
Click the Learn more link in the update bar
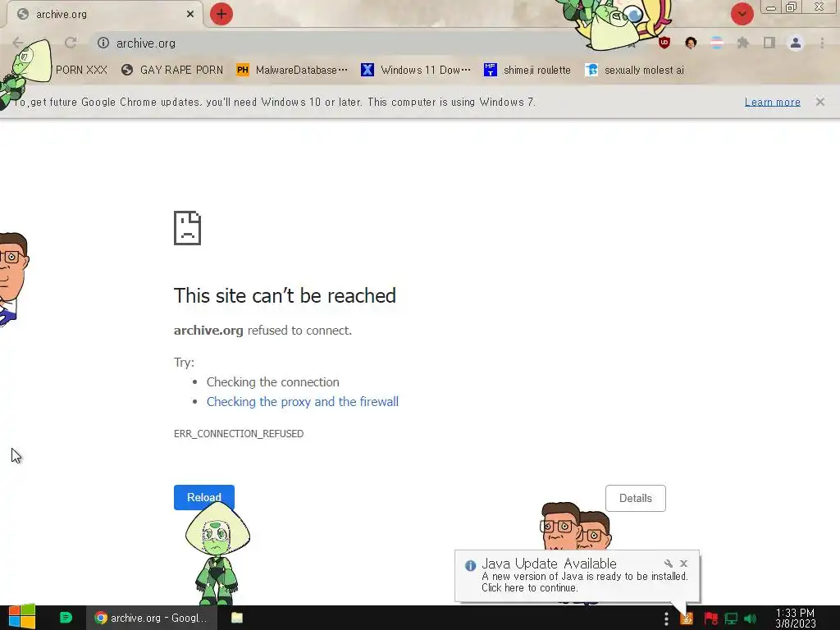772,102
